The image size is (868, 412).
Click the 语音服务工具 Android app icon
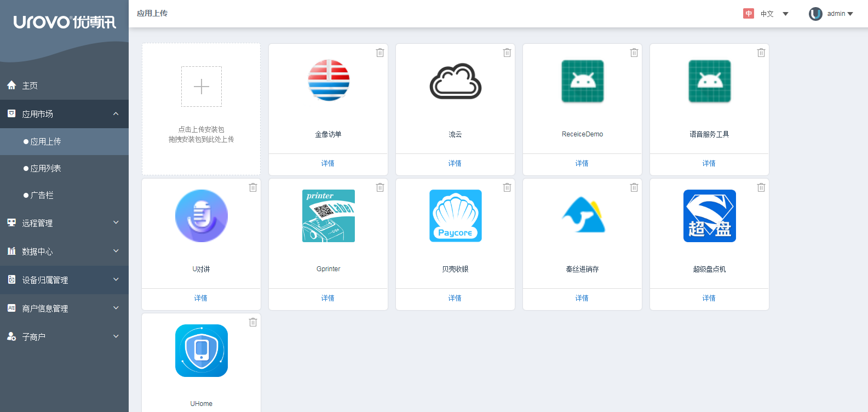tap(710, 81)
